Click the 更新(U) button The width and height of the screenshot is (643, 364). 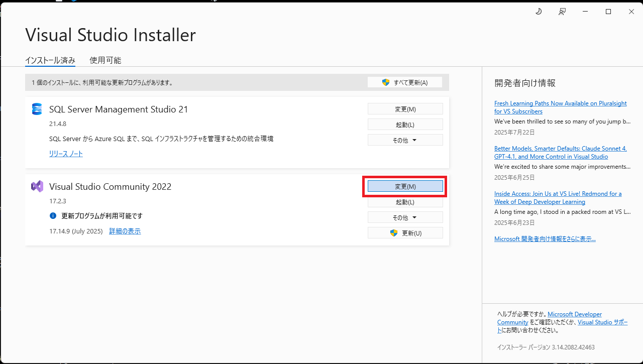pyautogui.click(x=405, y=233)
